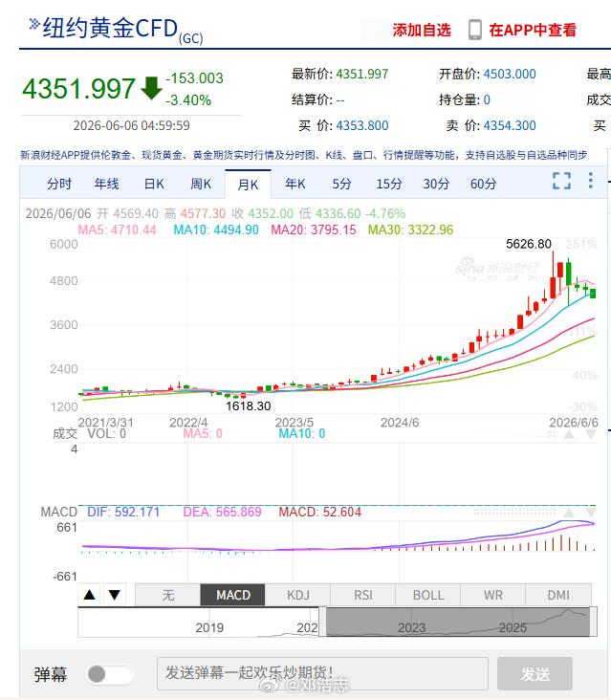Click the gray timeline range selector
Image resolution: width=611 pixels, height=700 pixels.
pyautogui.click(x=458, y=622)
